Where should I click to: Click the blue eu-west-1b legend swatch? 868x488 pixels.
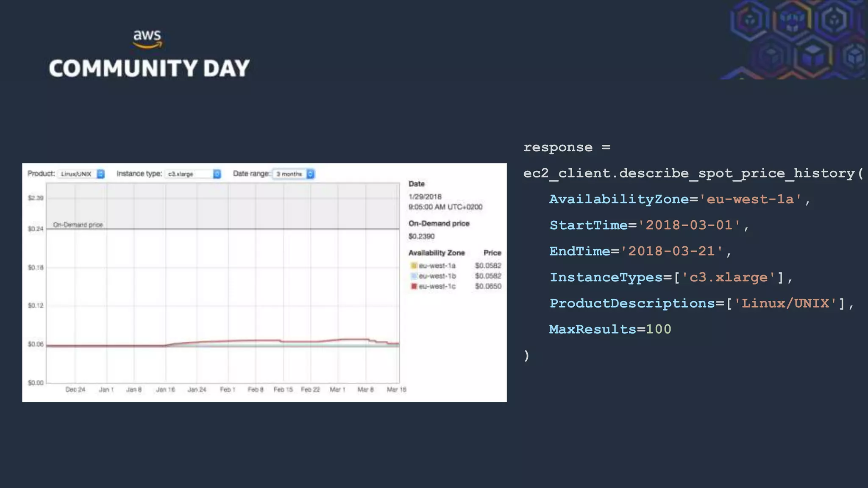414,276
